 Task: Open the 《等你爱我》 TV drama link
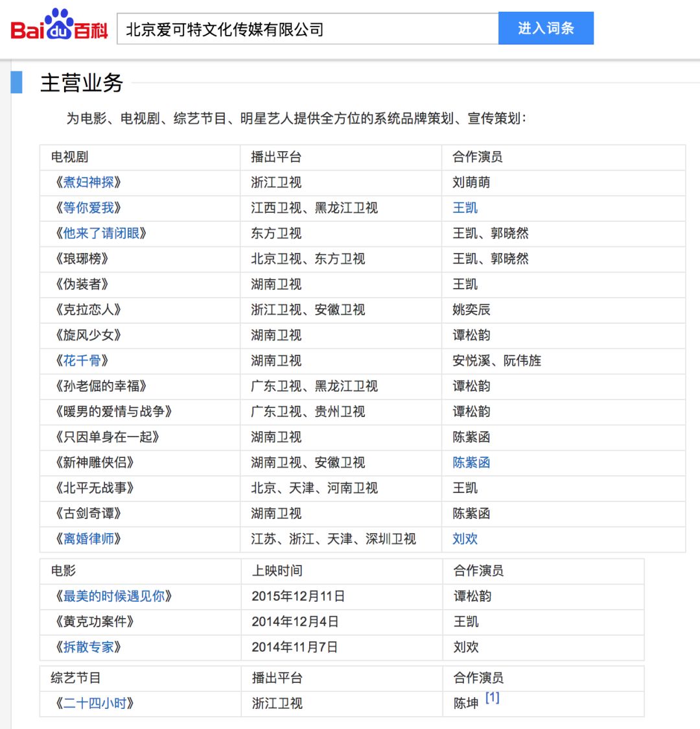click(88, 208)
